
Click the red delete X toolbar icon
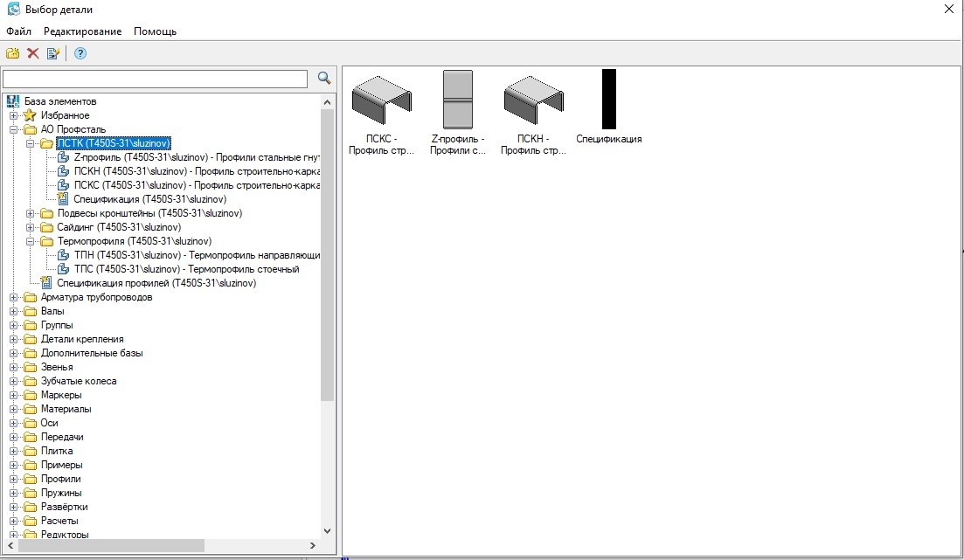click(33, 53)
